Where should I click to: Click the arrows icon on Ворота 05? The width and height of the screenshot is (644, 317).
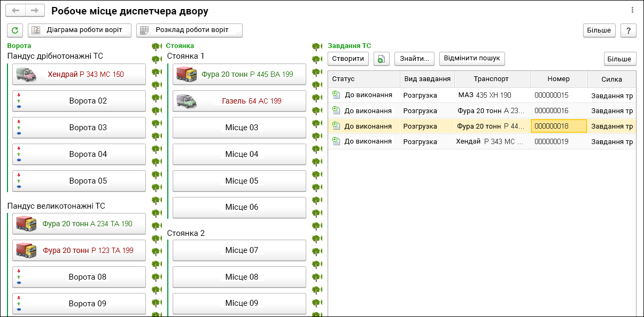[x=19, y=181]
